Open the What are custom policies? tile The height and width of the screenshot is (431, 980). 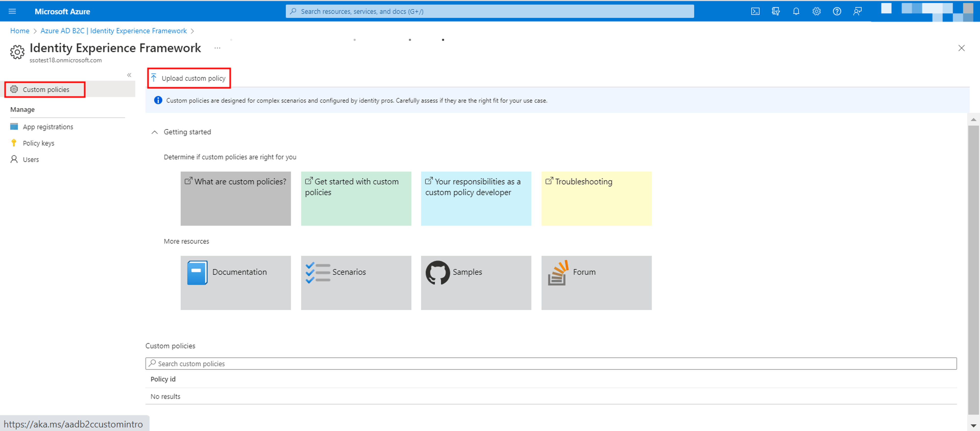(236, 198)
